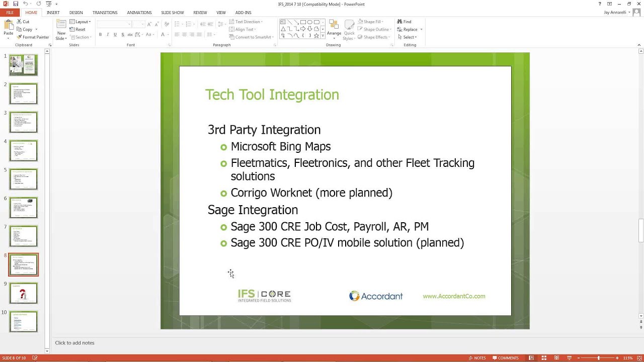Click Find in Editing group

[x=404, y=22]
